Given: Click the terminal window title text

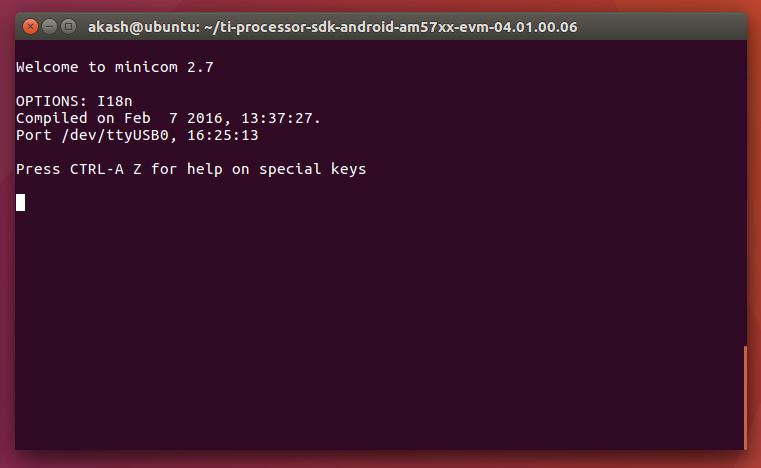Looking at the screenshot, I should pyautogui.click(x=333, y=27).
